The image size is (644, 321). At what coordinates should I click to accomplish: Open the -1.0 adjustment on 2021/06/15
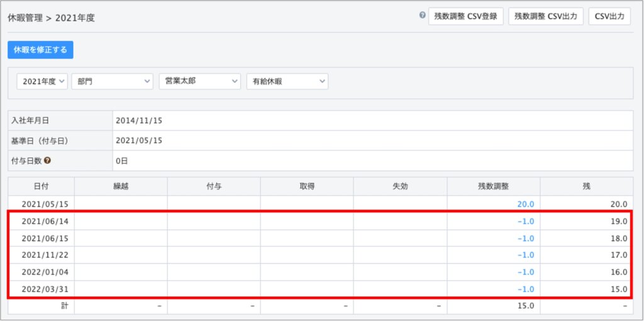click(525, 238)
